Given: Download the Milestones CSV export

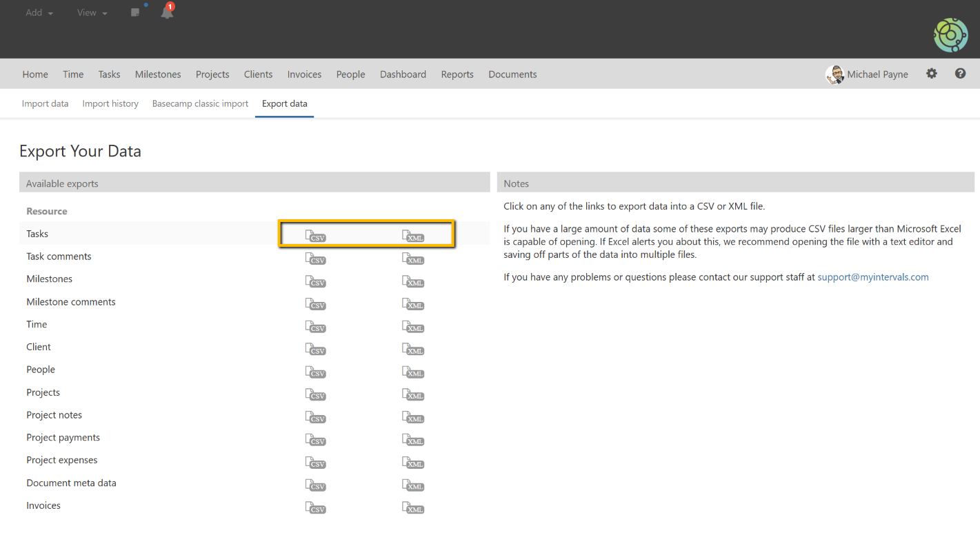Looking at the screenshot, I should click(315, 281).
